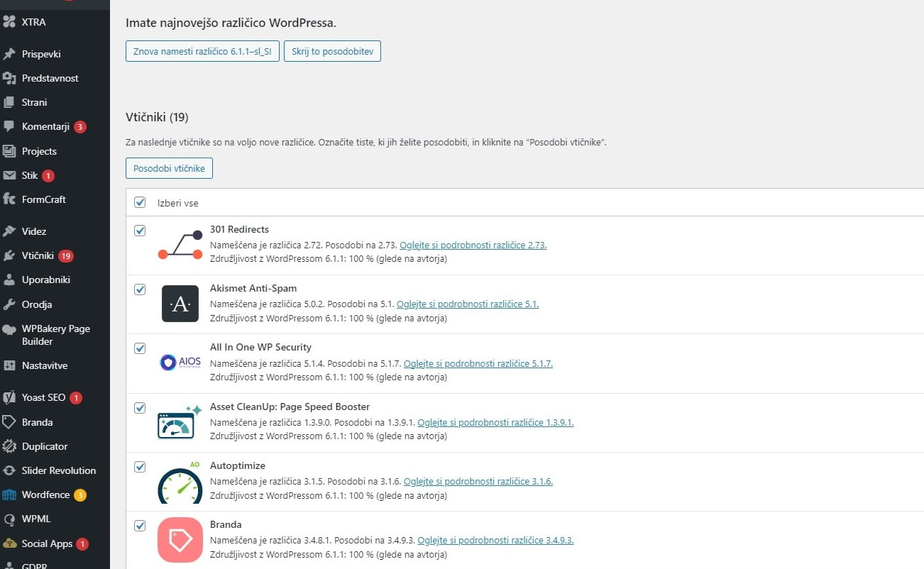This screenshot has width=924, height=569.
Task: Click the Posodobi vtičnike button
Action: [x=169, y=168]
